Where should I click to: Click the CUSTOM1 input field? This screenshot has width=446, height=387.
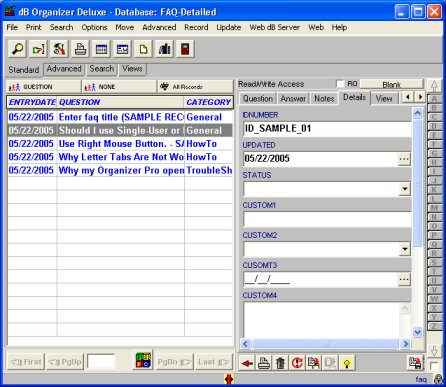pyautogui.click(x=327, y=219)
